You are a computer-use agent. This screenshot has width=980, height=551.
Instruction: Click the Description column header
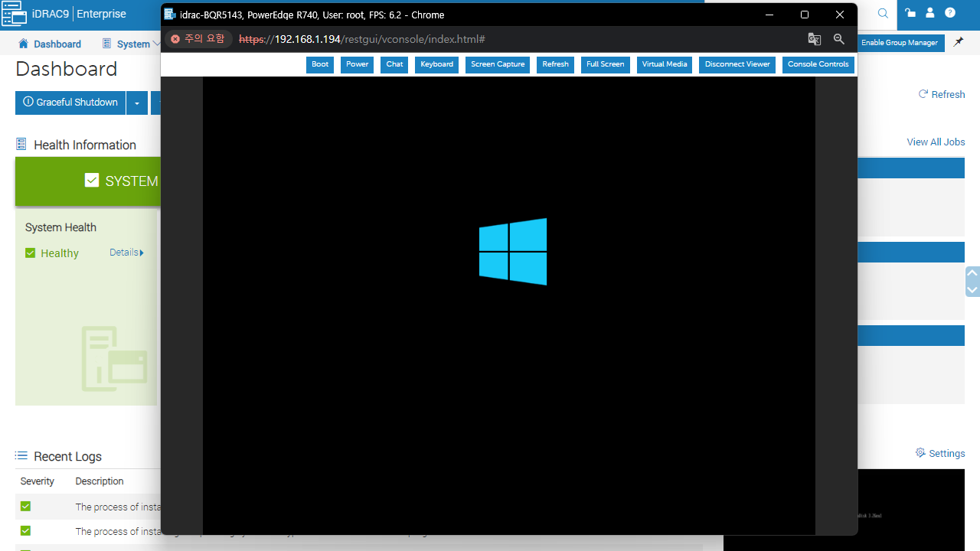(100, 481)
